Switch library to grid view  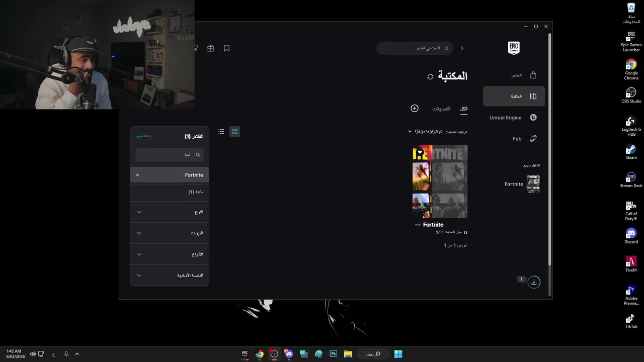(234, 131)
